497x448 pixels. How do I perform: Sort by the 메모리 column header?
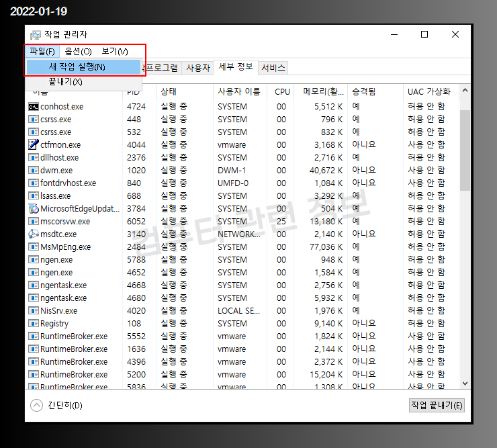(x=321, y=91)
